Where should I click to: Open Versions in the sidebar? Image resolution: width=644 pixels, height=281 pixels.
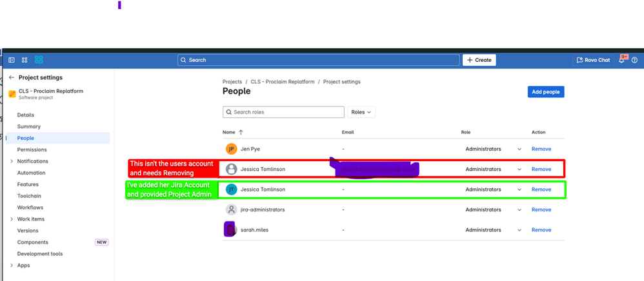(28, 231)
